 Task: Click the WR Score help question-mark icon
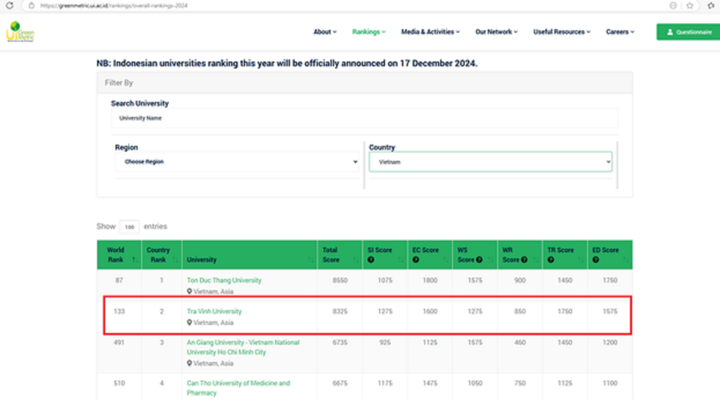(x=524, y=260)
